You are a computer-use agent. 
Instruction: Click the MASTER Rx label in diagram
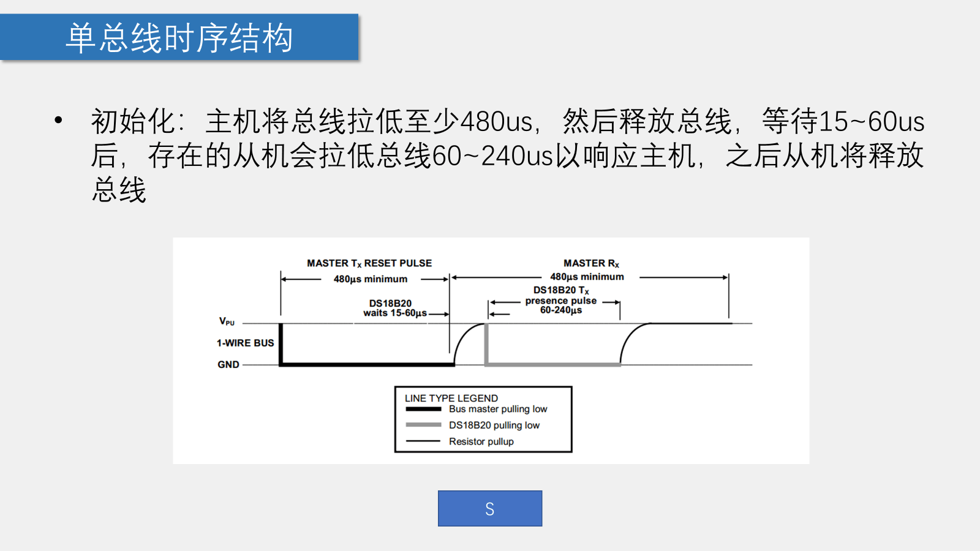(591, 263)
